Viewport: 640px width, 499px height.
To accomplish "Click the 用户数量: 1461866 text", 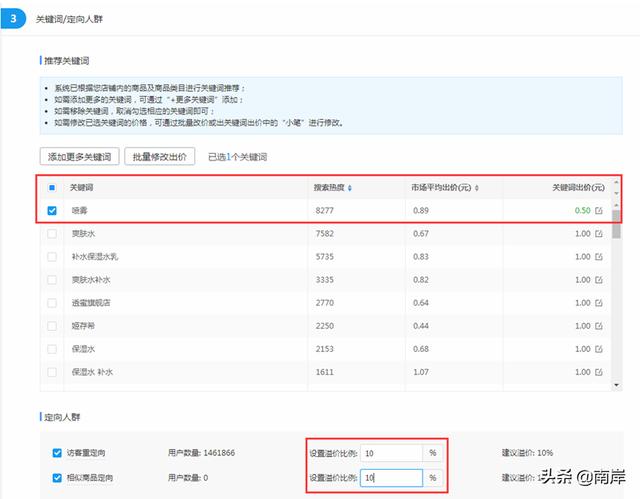I will click(201, 453).
